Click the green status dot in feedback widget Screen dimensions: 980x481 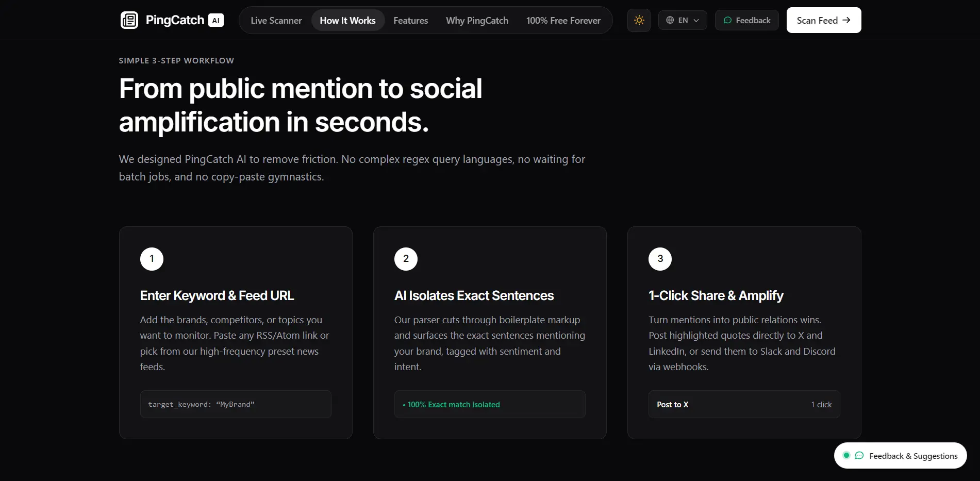(x=846, y=456)
